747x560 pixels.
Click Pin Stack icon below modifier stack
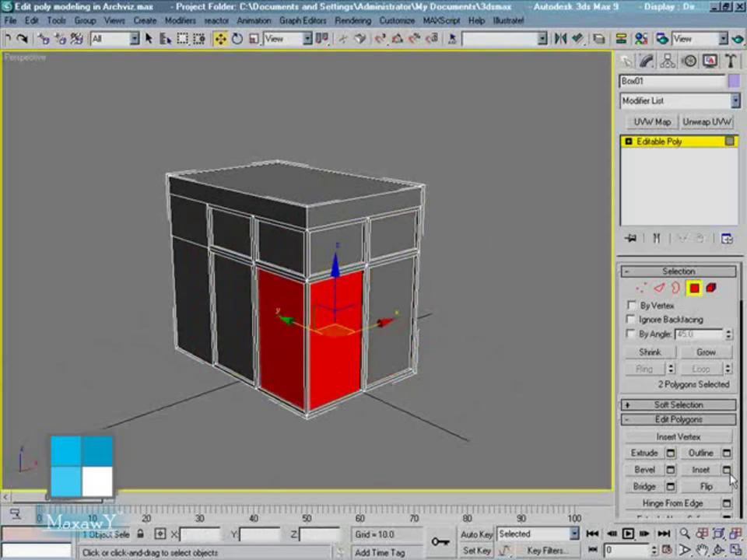click(631, 238)
